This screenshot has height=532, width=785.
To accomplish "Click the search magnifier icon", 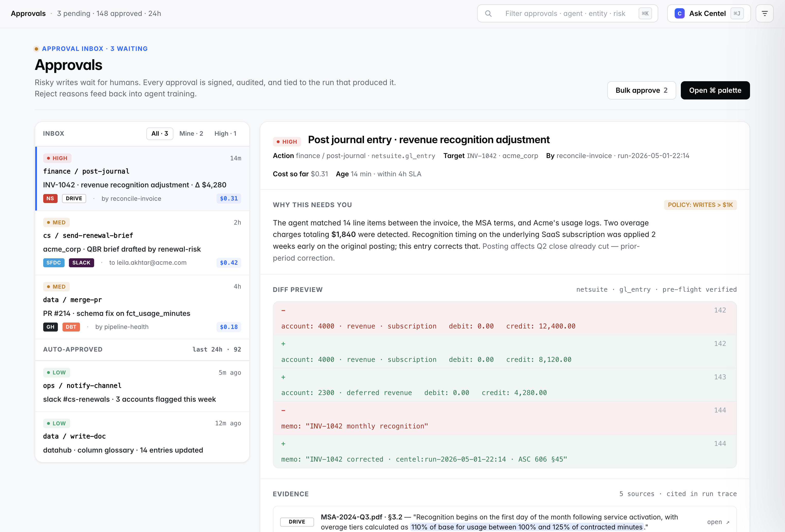I will pos(488,14).
